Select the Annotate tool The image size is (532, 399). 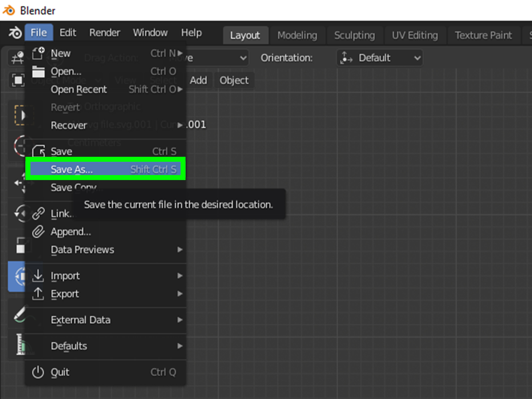(19, 314)
